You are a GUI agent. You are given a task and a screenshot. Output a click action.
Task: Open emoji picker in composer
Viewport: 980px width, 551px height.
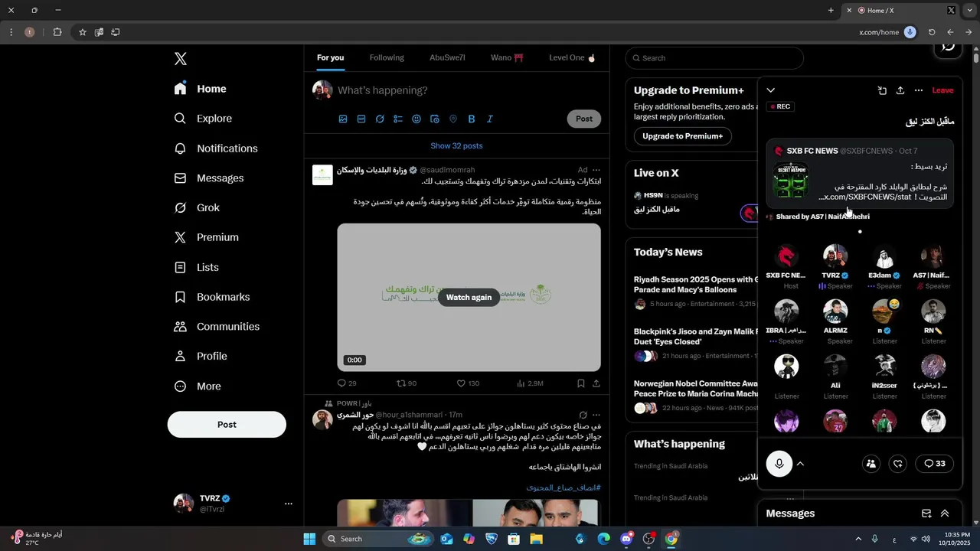point(416,119)
